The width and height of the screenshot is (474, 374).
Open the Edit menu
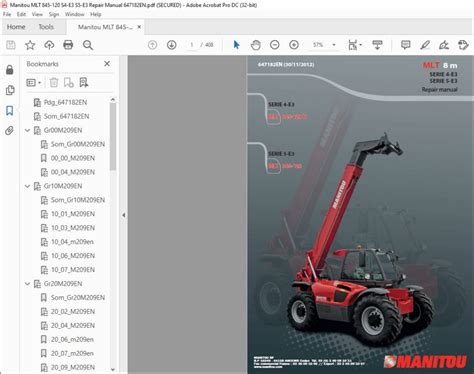pyautogui.click(x=21, y=14)
